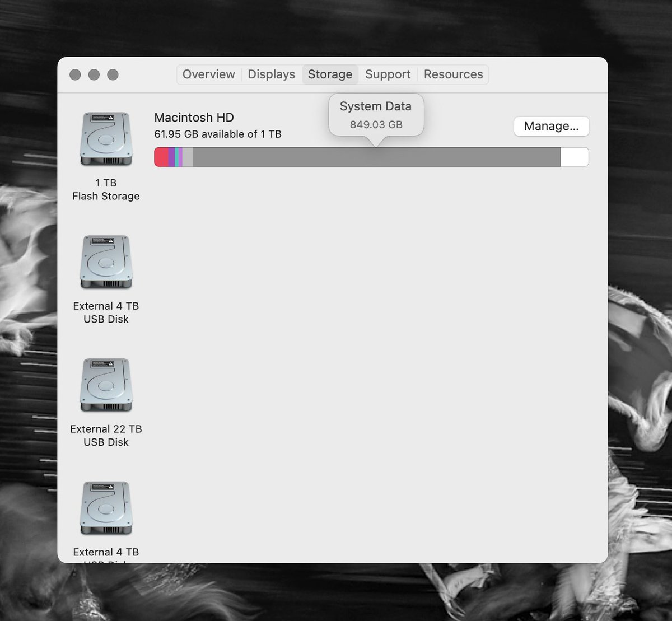
Task: Click the System Data tooltip label
Action: click(x=376, y=106)
